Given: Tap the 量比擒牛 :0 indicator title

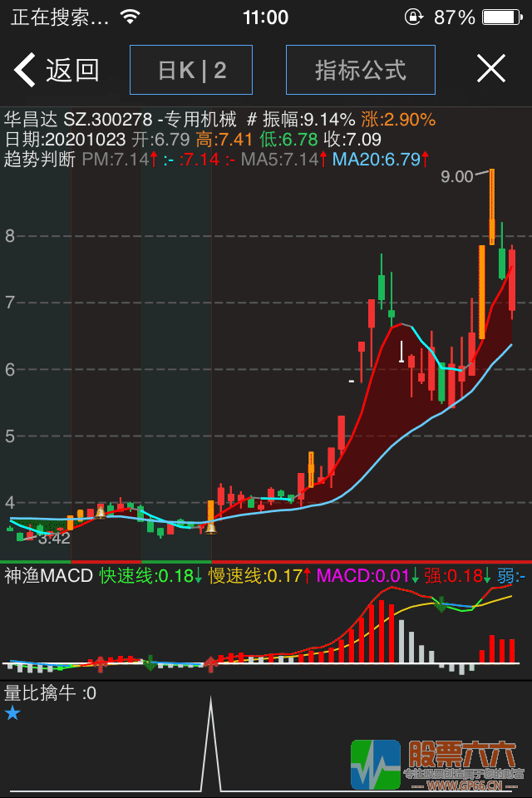Looking at the screenshot, I should coord(50,693).
